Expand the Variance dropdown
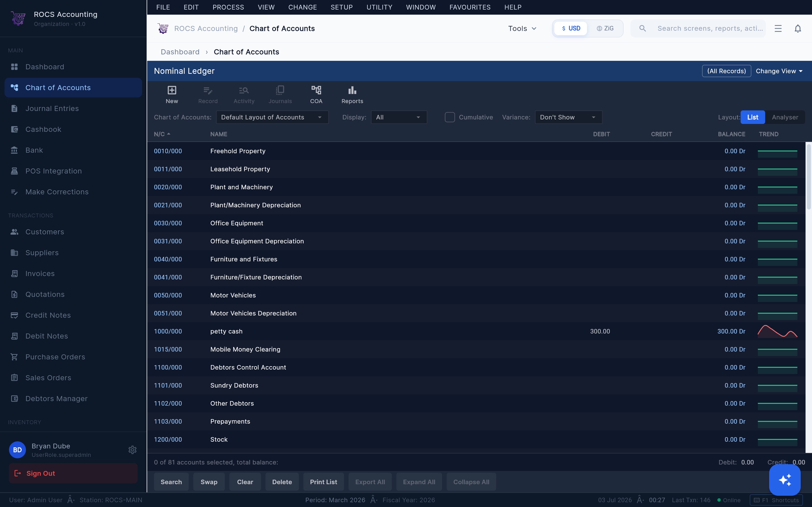812x507 pixels. pyautogui.click(x=568, y=117)
